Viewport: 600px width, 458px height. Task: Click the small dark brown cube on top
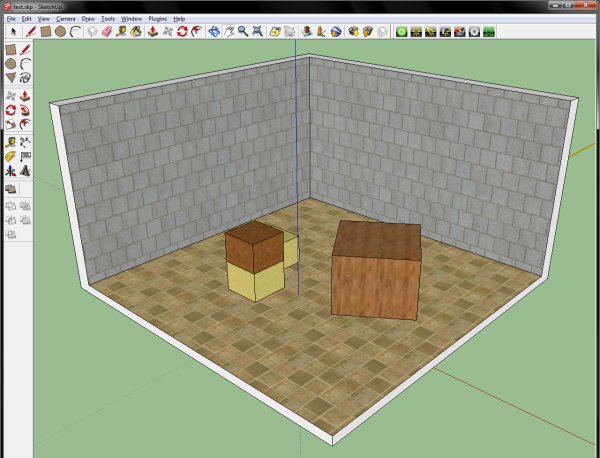point(254,247)
